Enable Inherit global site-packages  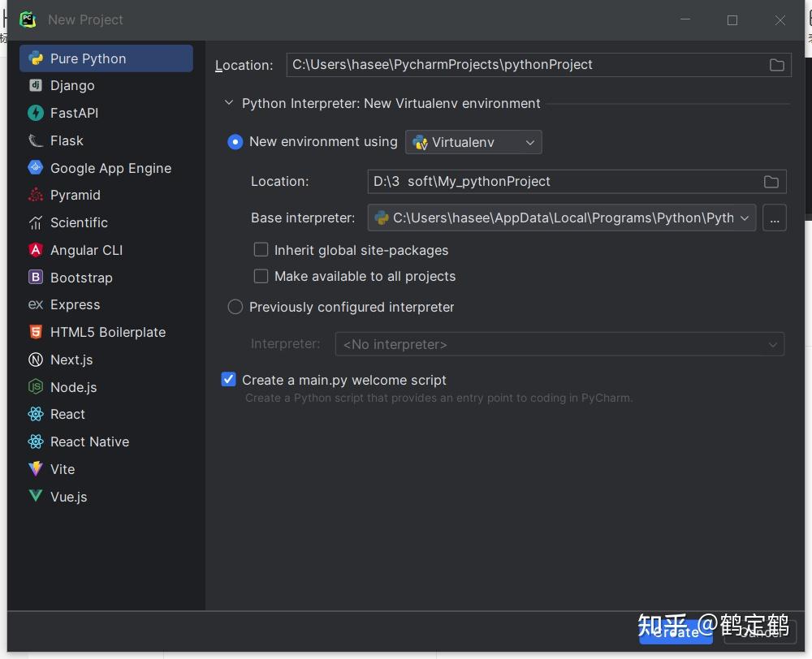pyautogui.click(x=261, y=250)
